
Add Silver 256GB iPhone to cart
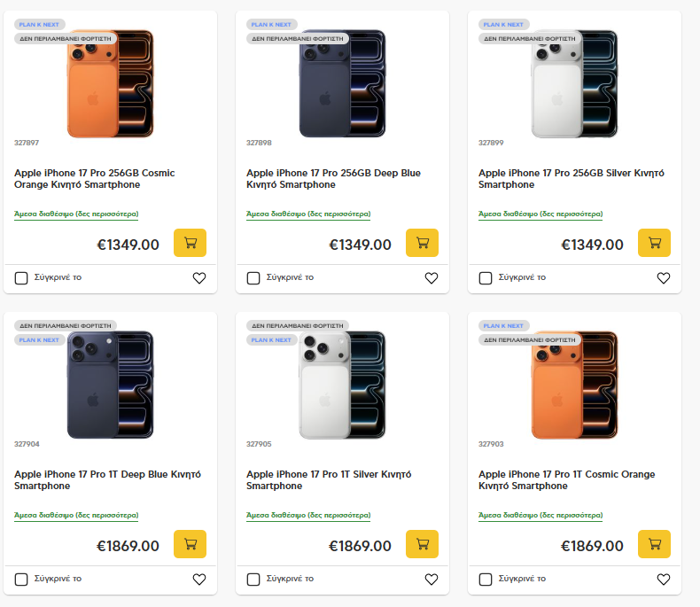tap(654, 243)
